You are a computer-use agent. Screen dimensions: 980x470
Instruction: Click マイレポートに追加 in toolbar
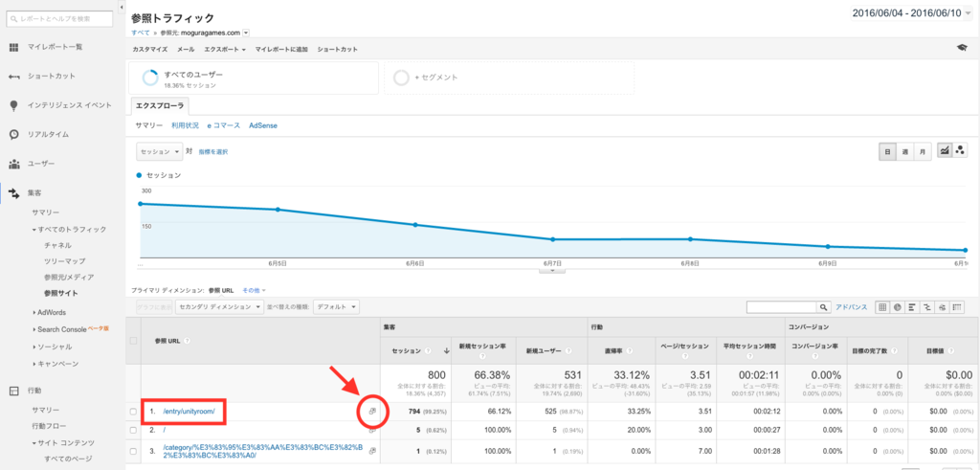281,49
